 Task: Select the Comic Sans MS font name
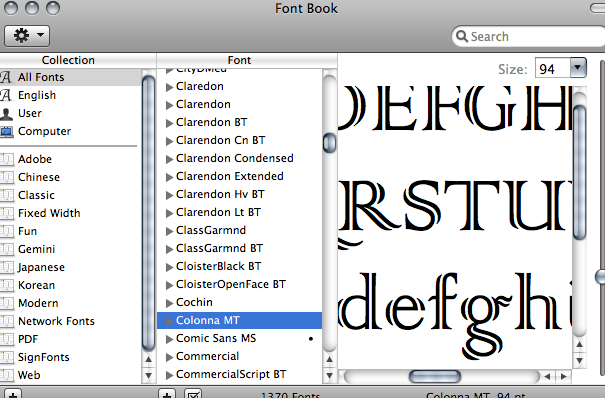click(x=216, y=338)
